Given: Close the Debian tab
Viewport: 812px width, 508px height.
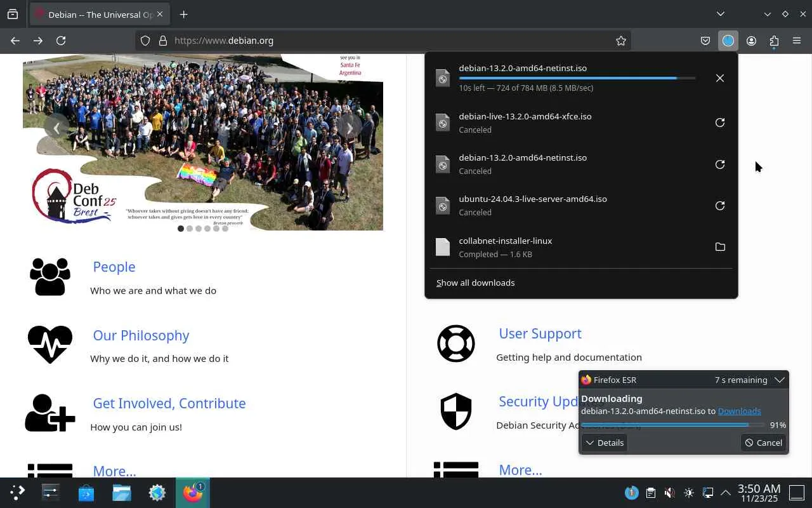Looking at the screenshot, I should [161, 15].
